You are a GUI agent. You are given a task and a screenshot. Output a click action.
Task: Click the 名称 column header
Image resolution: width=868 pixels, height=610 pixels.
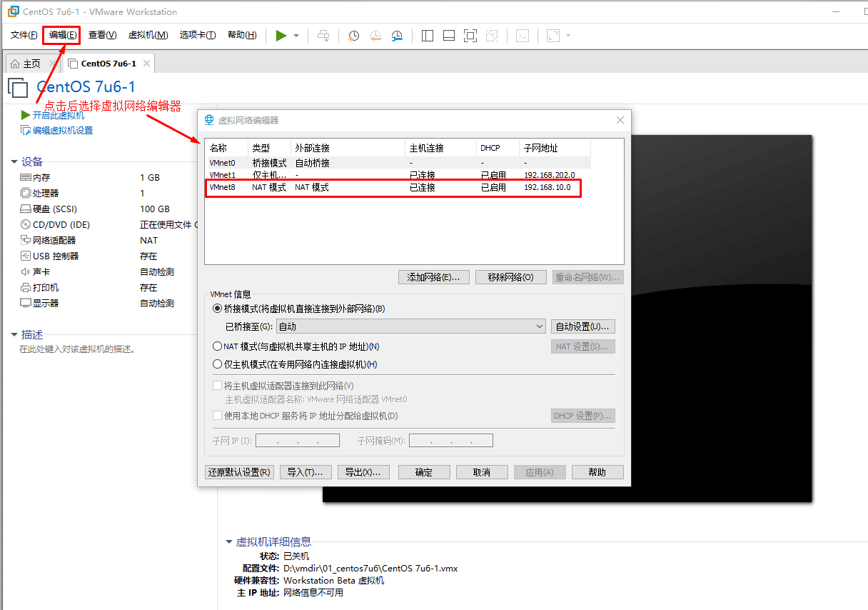pos(227,148)
